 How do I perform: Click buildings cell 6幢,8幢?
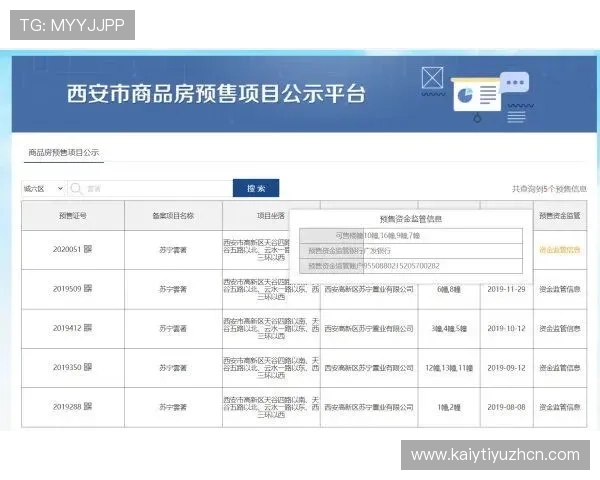click(449, 289)
